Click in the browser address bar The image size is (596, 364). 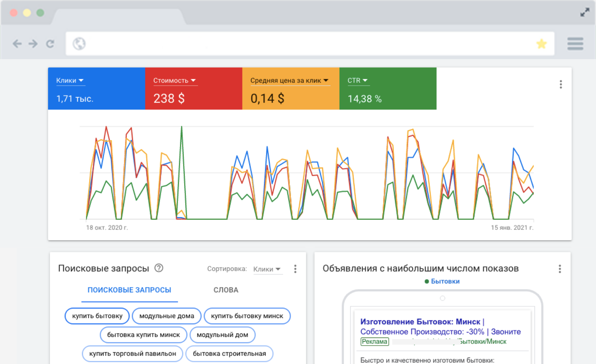click(x=310, y=44)
